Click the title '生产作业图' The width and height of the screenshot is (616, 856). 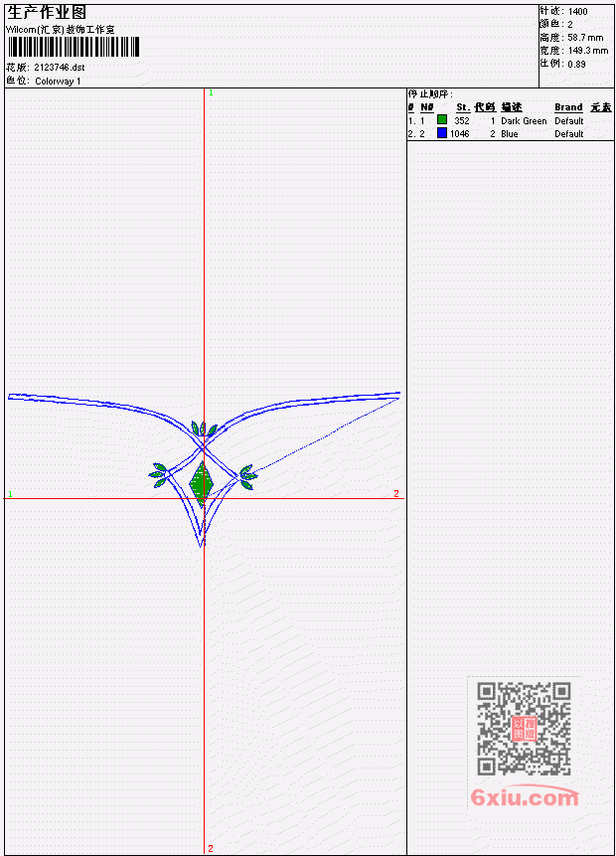click(x=47, y=13)
